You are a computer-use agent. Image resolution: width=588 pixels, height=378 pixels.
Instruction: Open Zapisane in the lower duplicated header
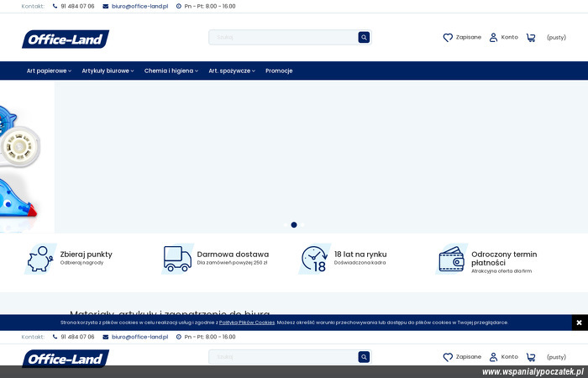469,357
